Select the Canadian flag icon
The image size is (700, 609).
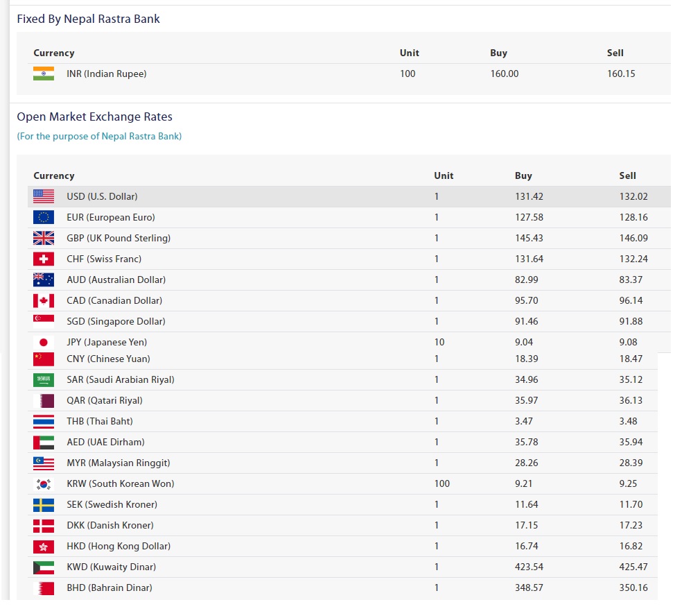pos(44,300)
